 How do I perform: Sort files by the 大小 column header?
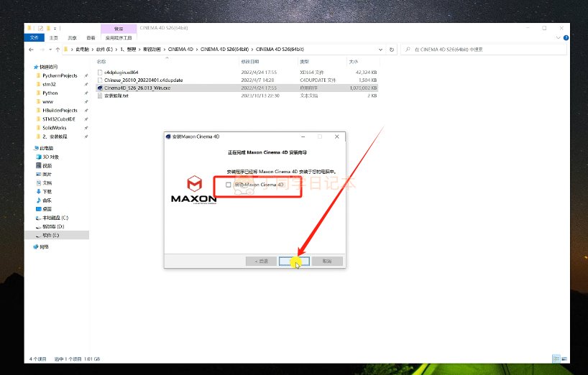354,62
